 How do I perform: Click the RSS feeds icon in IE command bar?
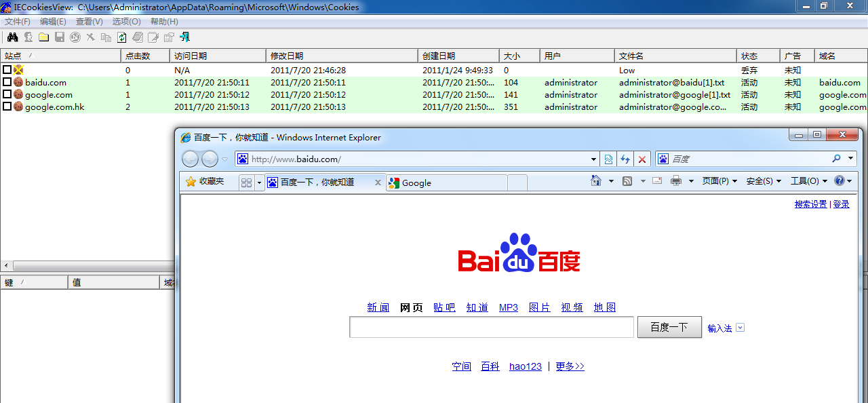[x=627, y=181]
